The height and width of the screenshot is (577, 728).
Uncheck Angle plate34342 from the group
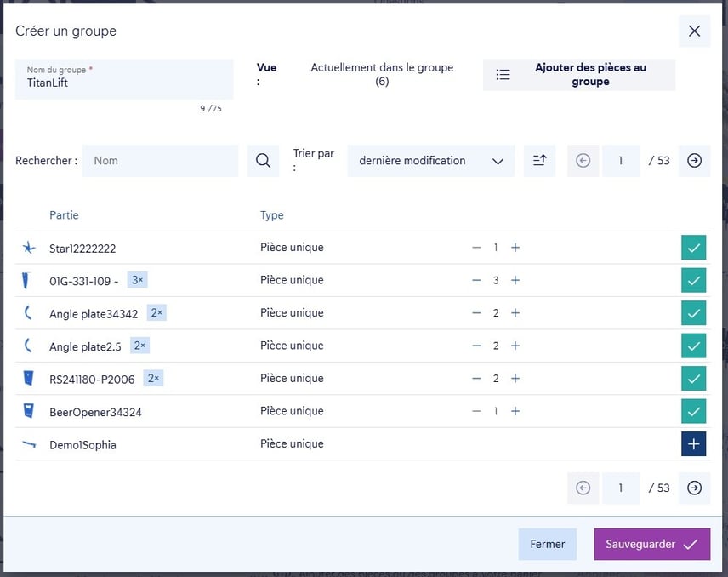click(694, 313)
